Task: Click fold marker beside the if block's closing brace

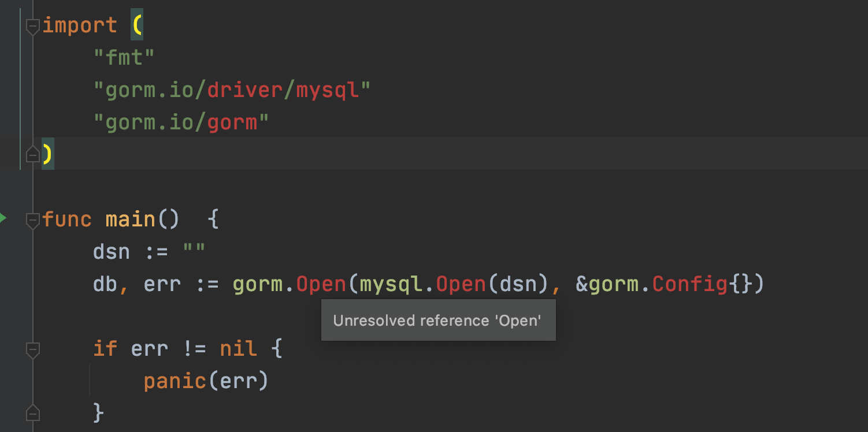Action: (x=34, y=413)
